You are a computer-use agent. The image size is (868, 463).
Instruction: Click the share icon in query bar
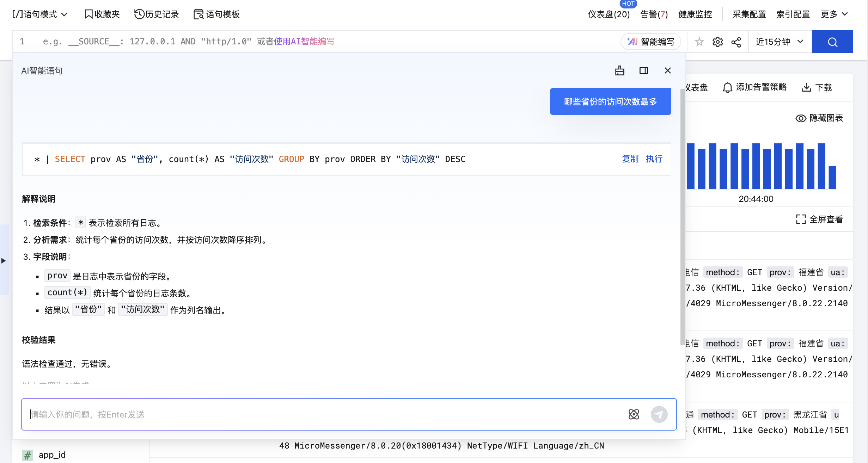[736, 42]
